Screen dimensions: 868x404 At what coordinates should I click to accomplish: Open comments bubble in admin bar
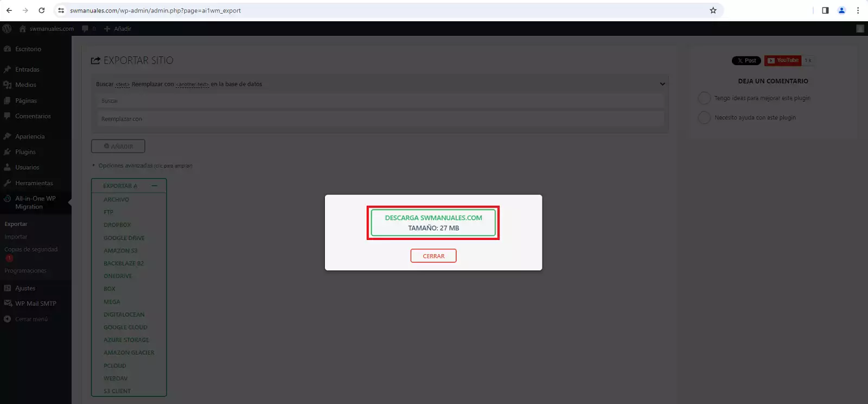click(x=88, y=29)
